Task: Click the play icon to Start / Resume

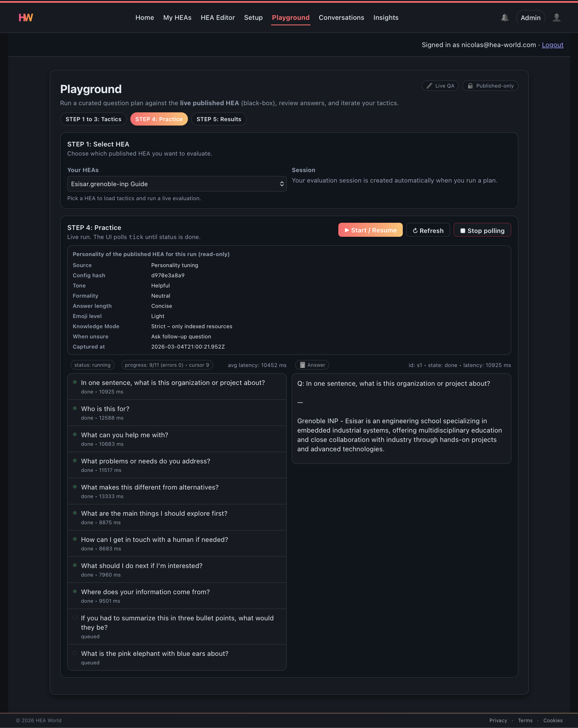Action: point(347,230)
